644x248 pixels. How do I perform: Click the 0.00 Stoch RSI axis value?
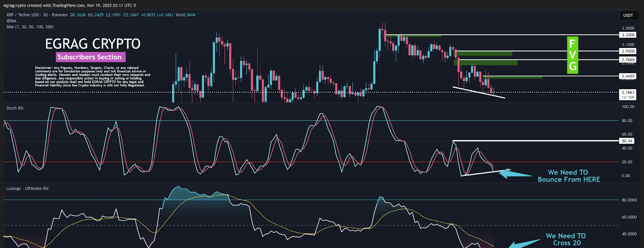(626, 176)
